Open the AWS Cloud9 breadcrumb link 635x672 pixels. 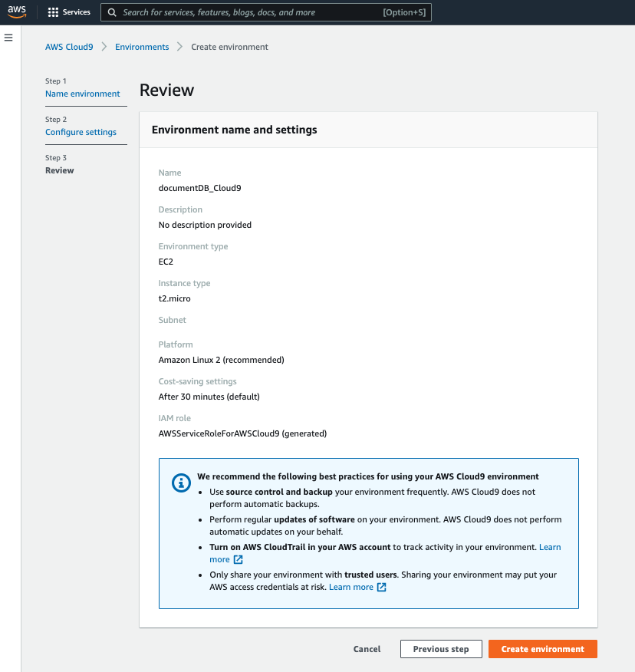pos(69,47)
